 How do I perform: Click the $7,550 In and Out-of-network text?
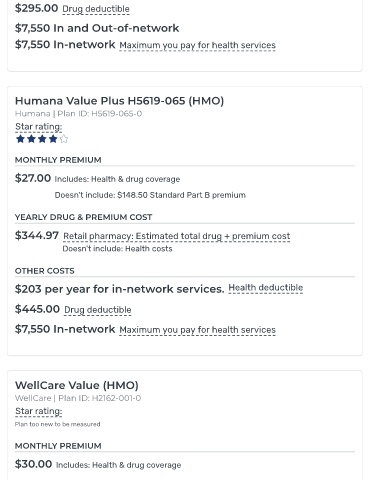[x=97, y=28]
